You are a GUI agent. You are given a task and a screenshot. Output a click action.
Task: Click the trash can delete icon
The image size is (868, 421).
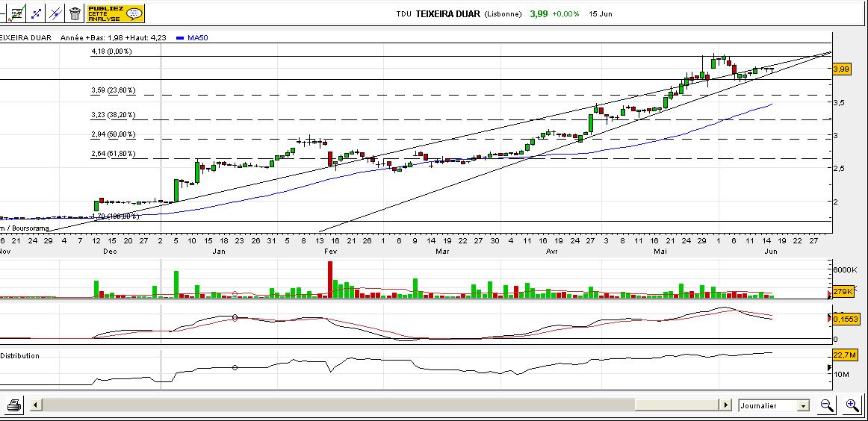click(x=75, y=13)
